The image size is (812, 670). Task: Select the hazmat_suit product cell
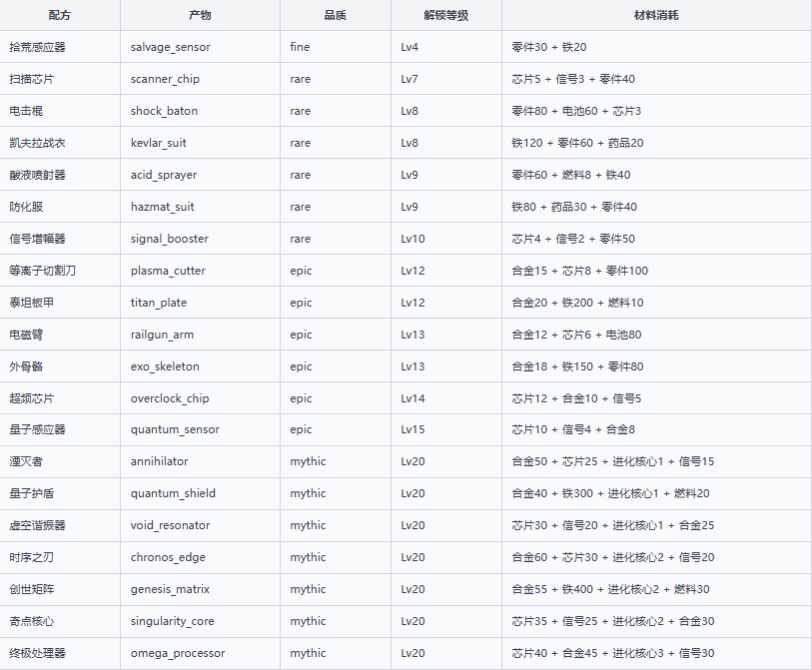tap(200, 207)
